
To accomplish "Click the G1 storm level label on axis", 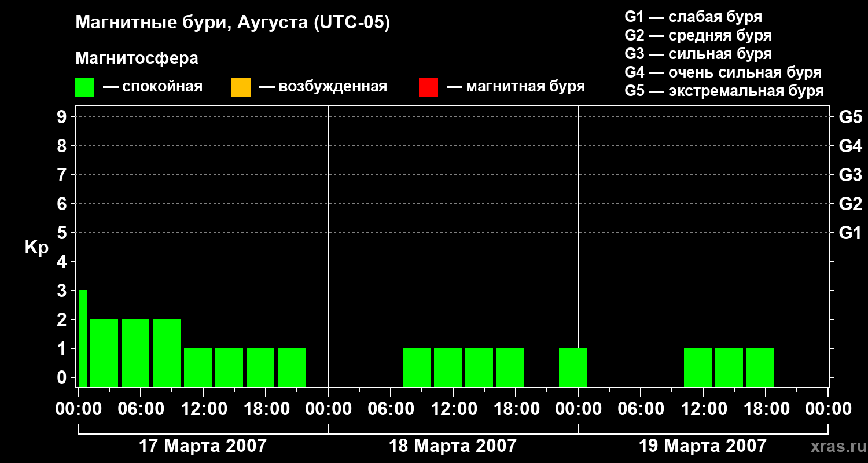I will click(850, 233).
